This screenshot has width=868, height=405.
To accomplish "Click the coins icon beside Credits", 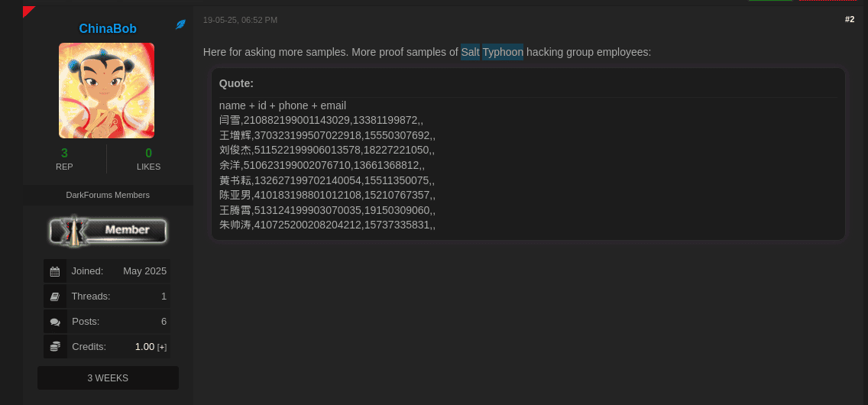I will 55,347.
